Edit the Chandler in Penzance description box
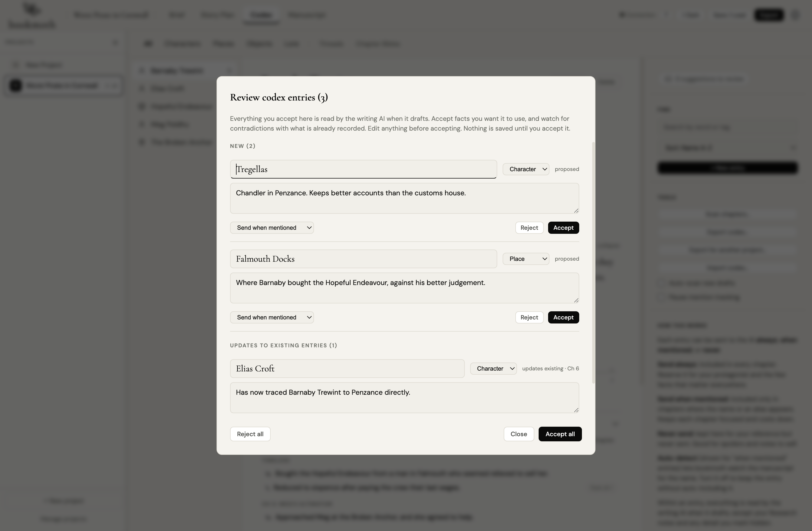This screenshot has width=812, height=531. point(404,198)
